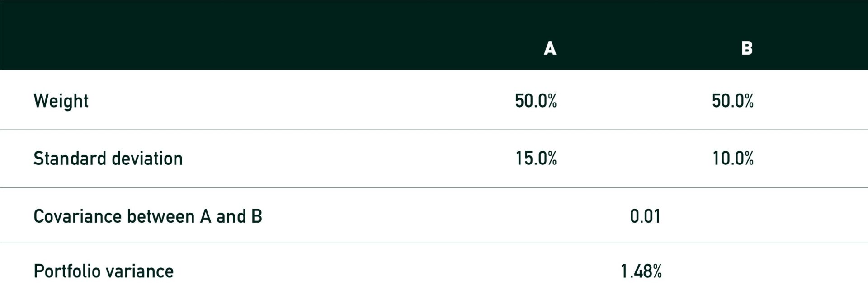Click the letter A in the Covariance label
The width and height of the screenshot is (868, 304).
tap(205, 217)
